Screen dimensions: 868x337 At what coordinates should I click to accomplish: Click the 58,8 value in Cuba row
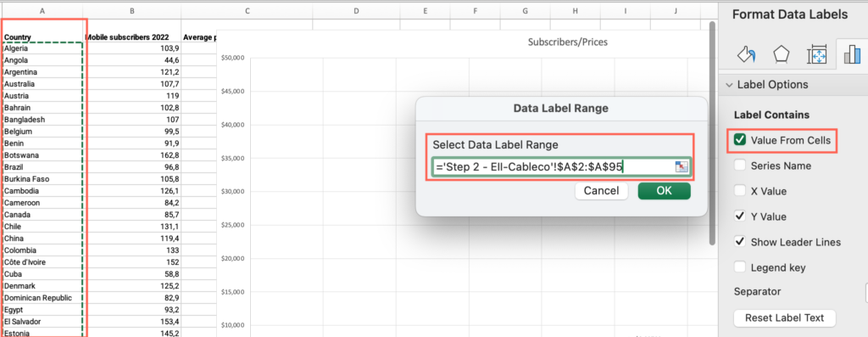point(131,274)
